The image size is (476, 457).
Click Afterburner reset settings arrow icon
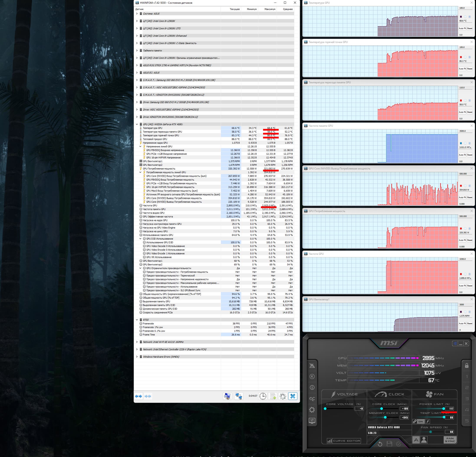tap(380, 444)
